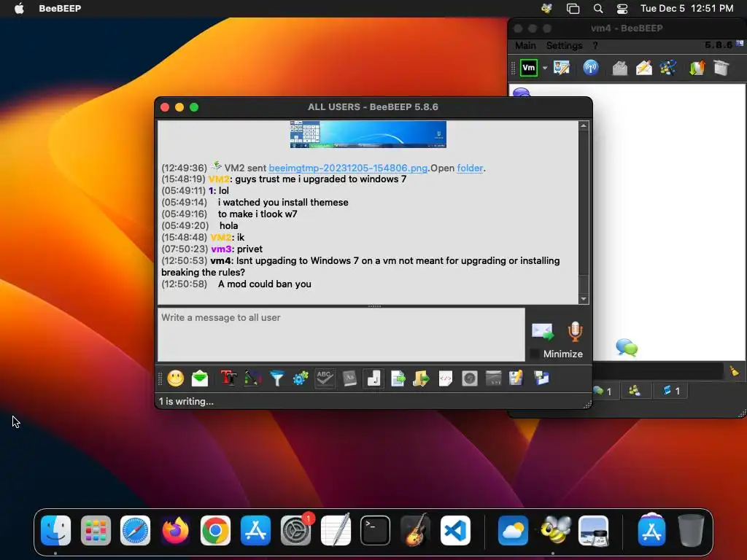Click the chat bubbles icon in vm4 list
Image resolution: width=747 pixels, height=560 pixels.
click(627, 348)
